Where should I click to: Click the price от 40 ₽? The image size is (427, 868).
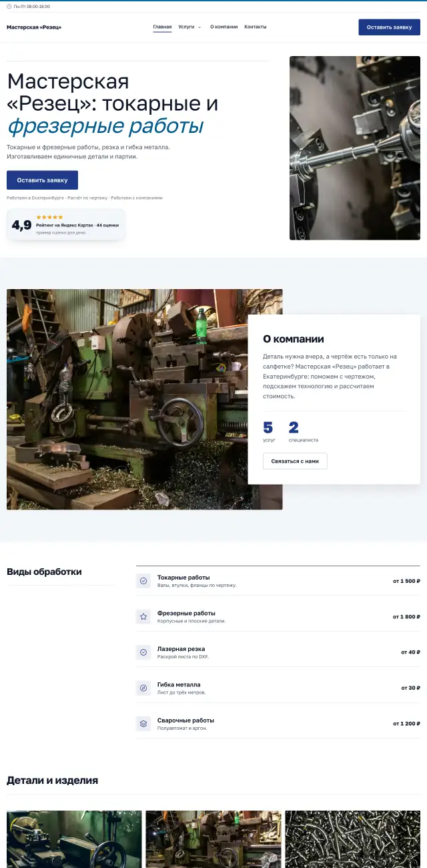point(411,652)
